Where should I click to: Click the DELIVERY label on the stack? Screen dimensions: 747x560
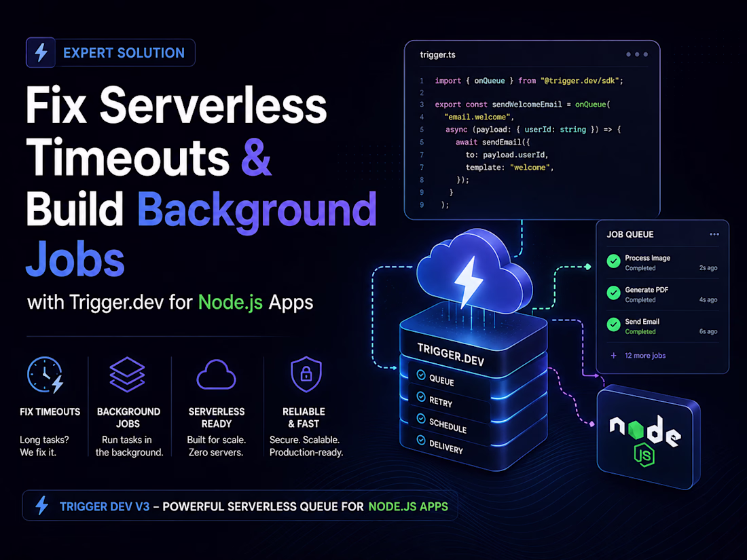click(x=446, y=447)
